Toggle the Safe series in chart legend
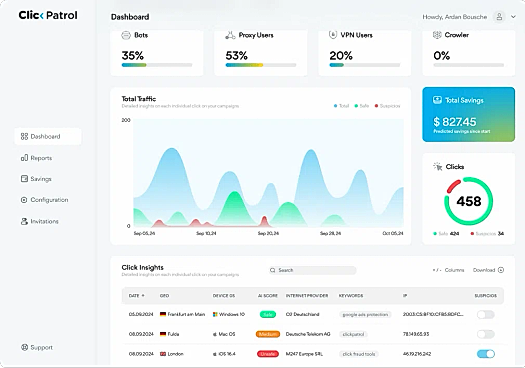Viewport: 525px width, 368px height. (x=362, y=106)
